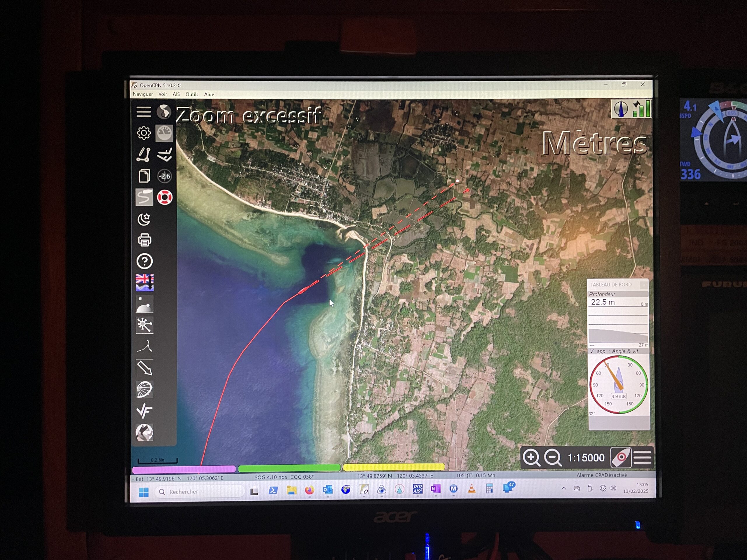Toggle auto-follow own ship button
Screen dimensions: 747x560
(621, 458)
